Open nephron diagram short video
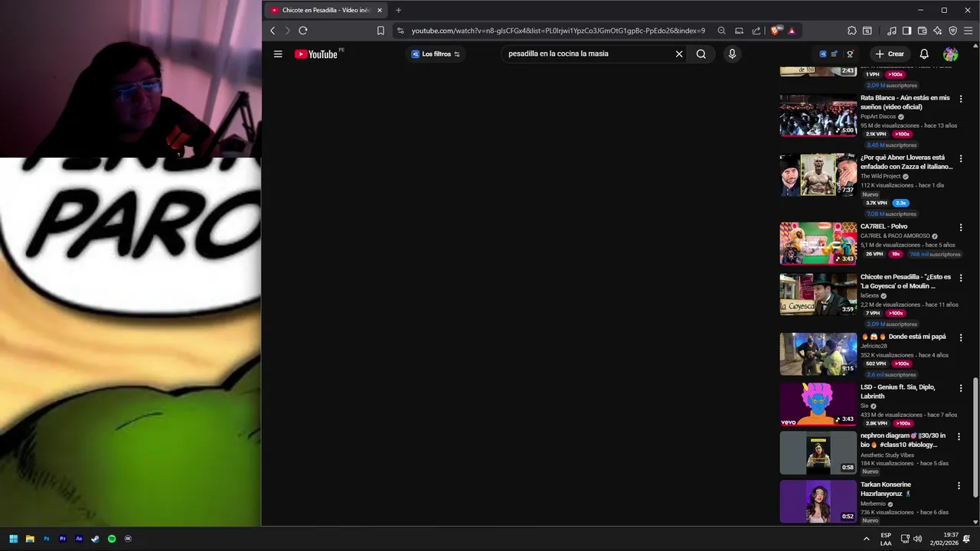 818,453
